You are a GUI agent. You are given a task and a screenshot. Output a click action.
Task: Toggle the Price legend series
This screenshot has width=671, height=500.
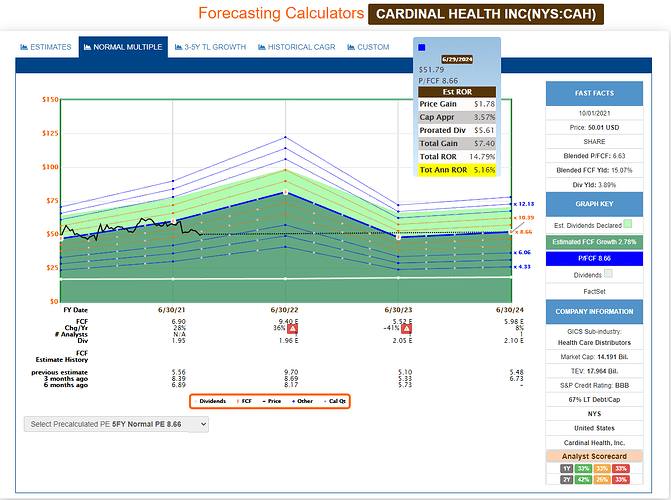click(273, 400)
